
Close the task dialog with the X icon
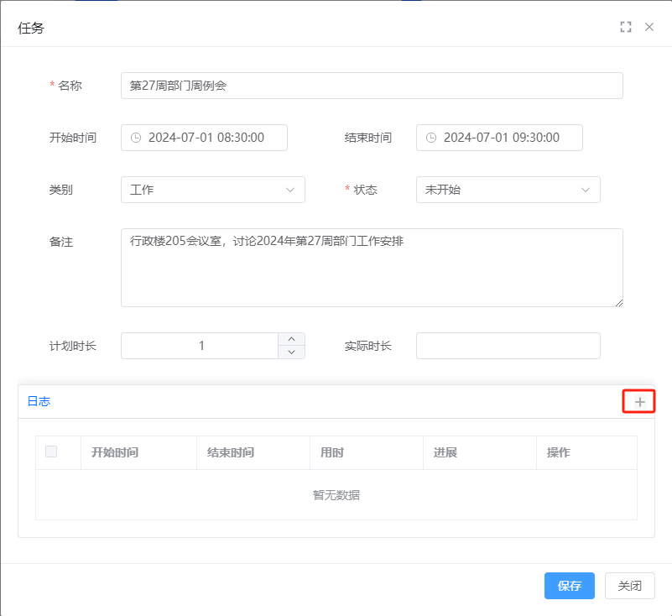[649, 27]
